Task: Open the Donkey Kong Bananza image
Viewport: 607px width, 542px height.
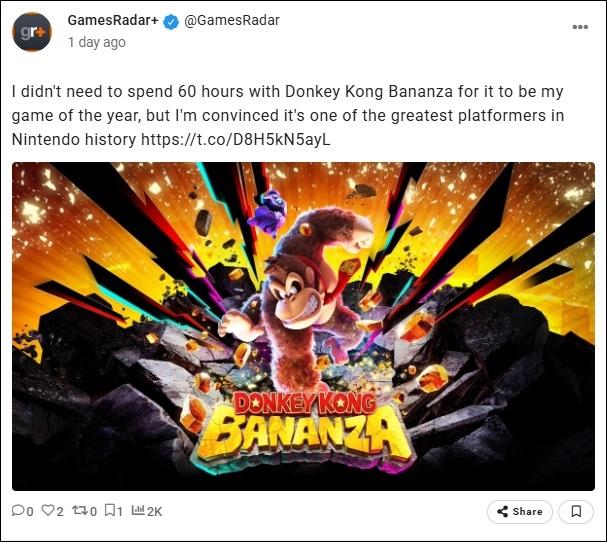Action: (303, 326)
